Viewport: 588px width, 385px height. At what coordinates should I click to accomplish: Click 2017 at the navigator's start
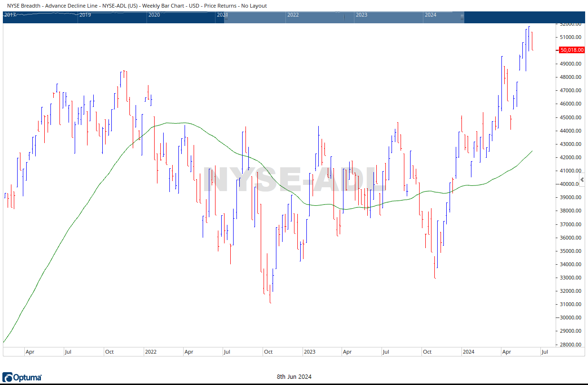[x=10, y=15]
